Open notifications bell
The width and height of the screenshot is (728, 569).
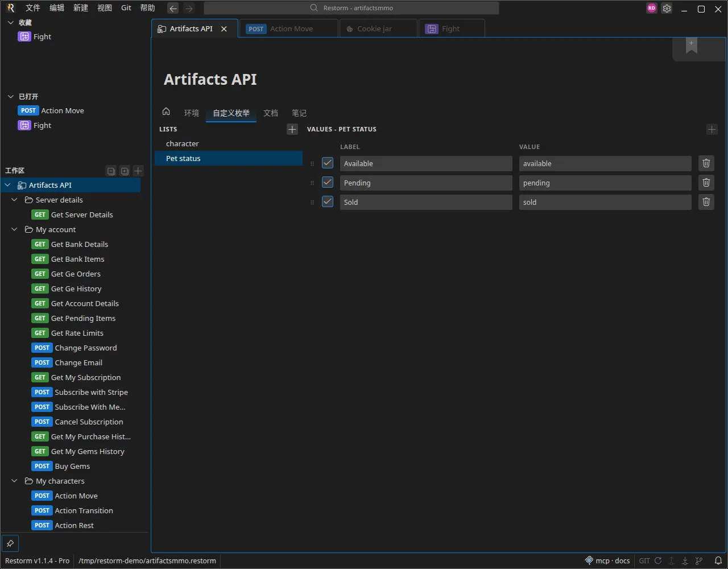tap(718, 560)
